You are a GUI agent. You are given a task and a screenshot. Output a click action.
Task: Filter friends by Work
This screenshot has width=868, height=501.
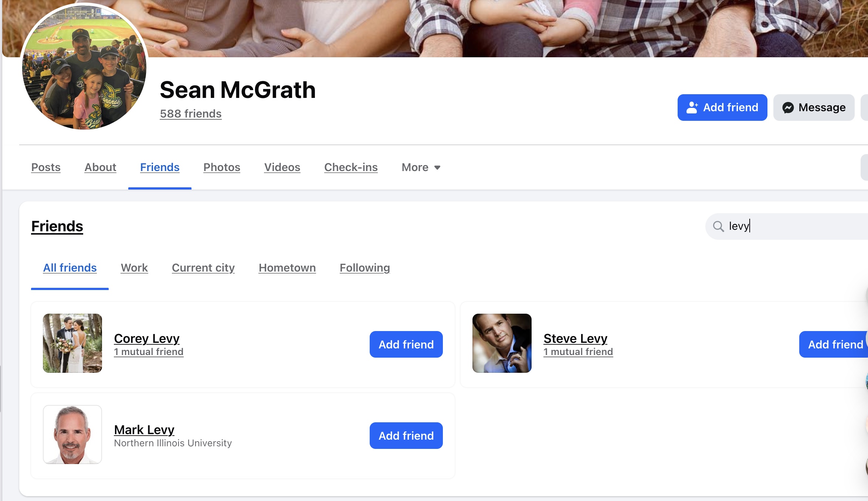point(134,268)
